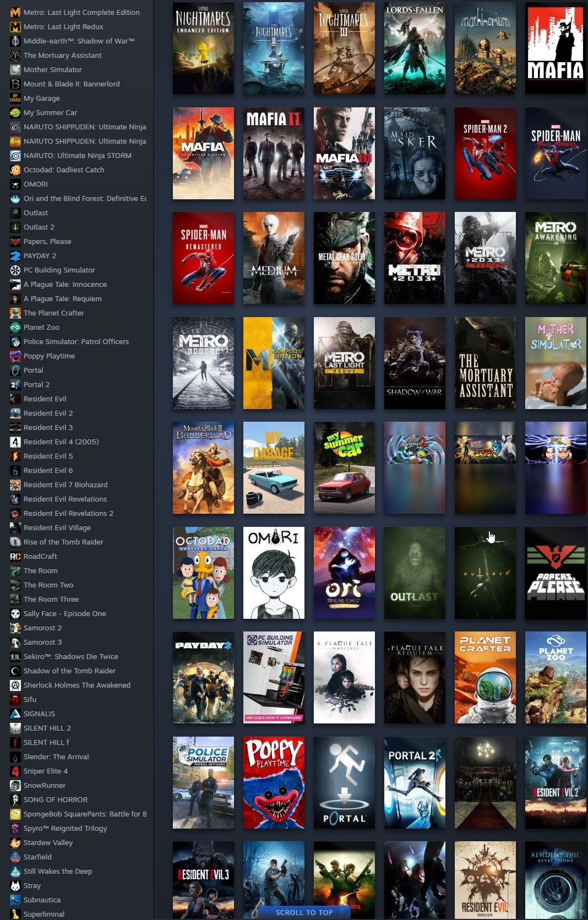
Task: Click the Poppy Playtime cover thumbnail
Action: (274, 782)
